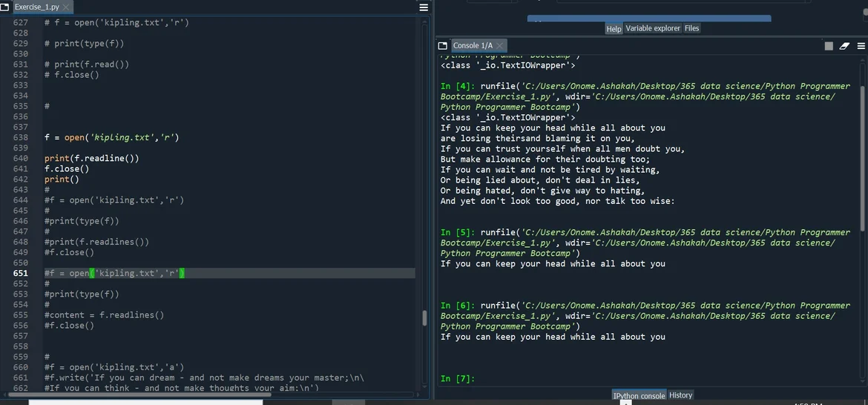
Task: Open the editor Browse tabs icon
Action: [x=4, y=7]
